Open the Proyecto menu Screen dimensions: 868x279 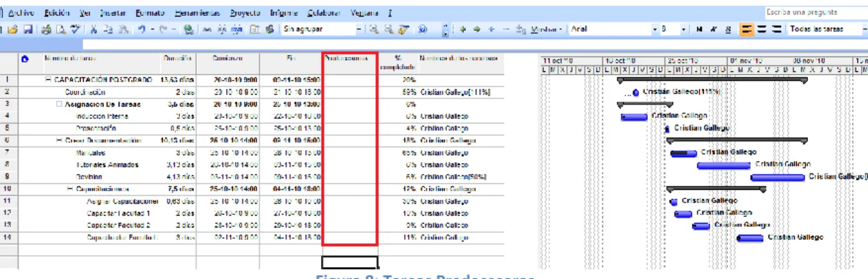[245, 13]
